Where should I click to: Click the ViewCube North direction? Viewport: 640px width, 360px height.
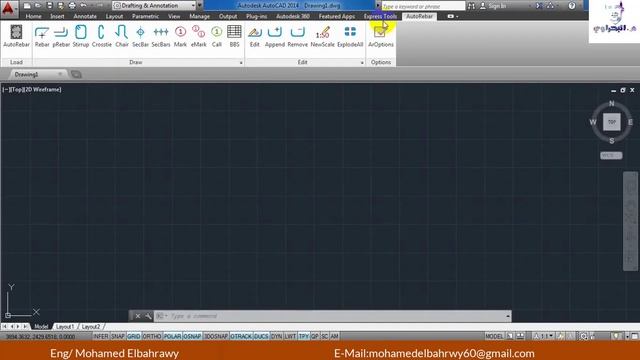(x=611, y=103)
